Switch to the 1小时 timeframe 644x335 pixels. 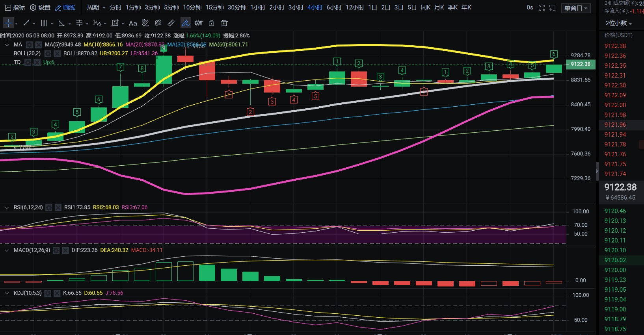(x=258, y=7)
